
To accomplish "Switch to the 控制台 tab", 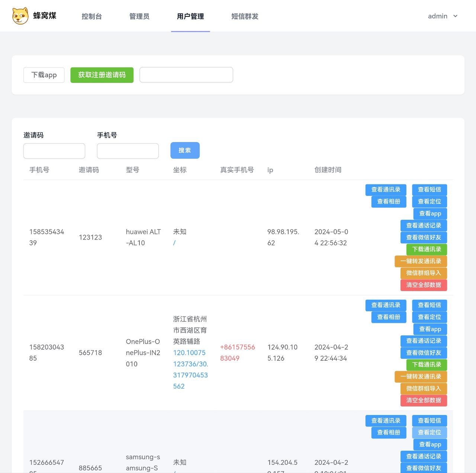I will 92,16.
